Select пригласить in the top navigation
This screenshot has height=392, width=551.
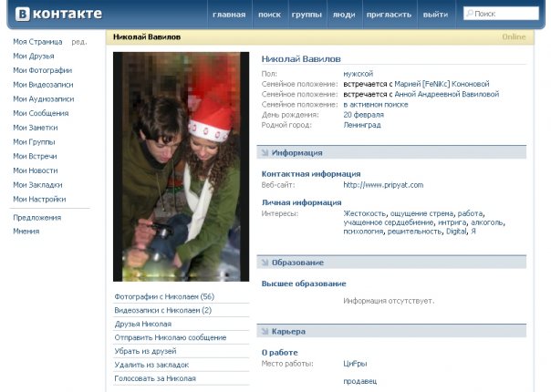pyautogui.click(x=390, y=15)
